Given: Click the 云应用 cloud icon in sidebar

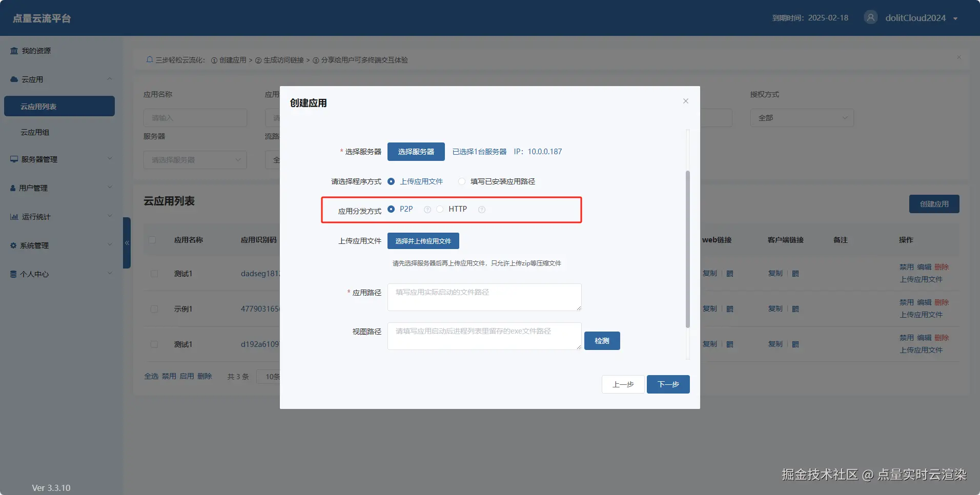Looking at the screenshot, I should pos(14,79).
